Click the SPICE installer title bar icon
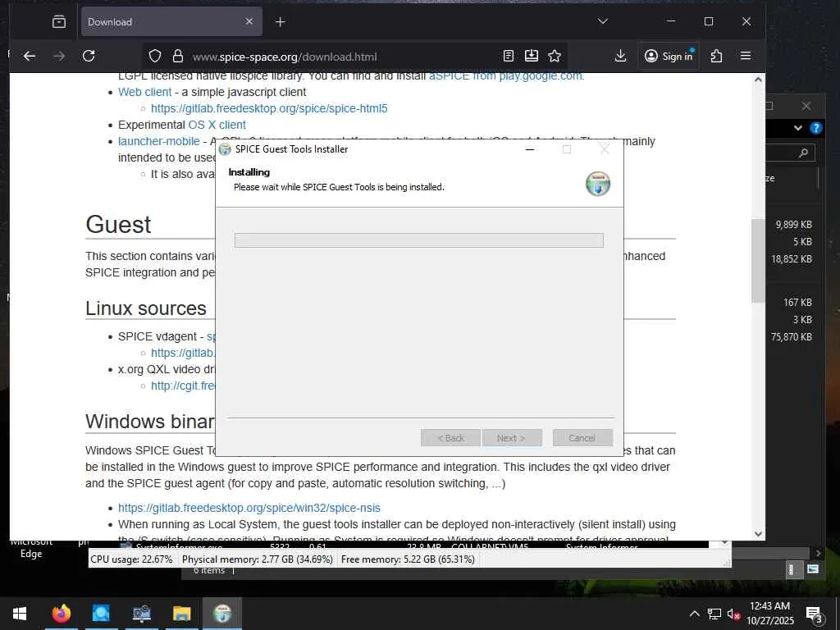This screenshot has width=840, height=630. pos(225,149)
